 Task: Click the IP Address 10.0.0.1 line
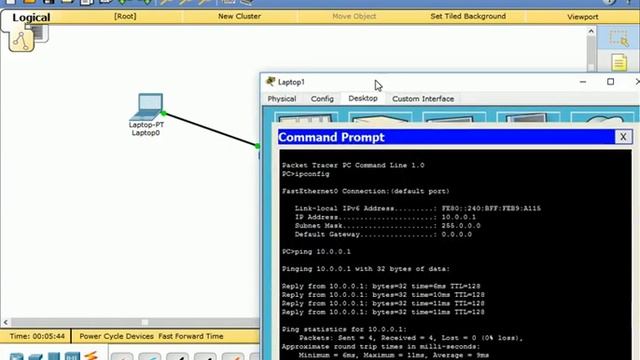[x=385, y=217]
